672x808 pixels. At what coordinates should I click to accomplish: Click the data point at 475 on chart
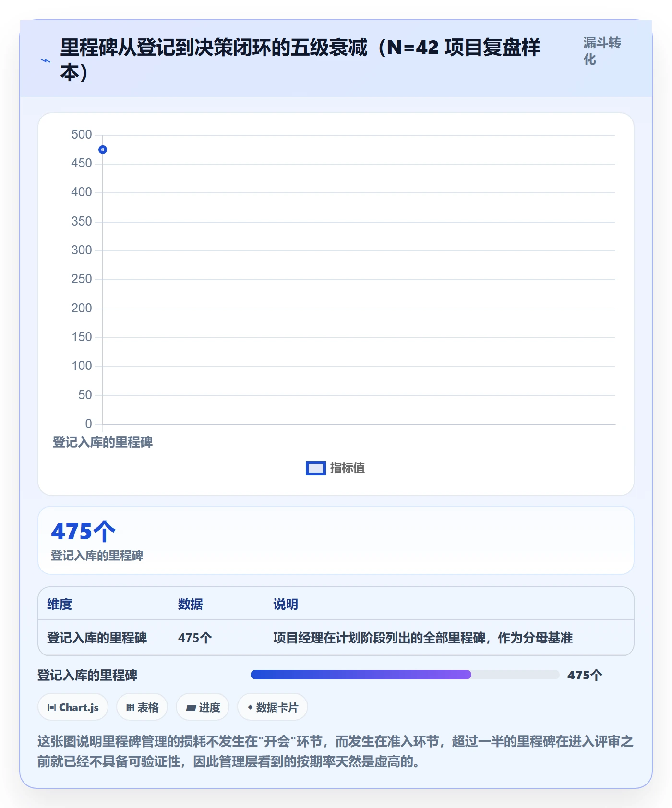point(103,150)
